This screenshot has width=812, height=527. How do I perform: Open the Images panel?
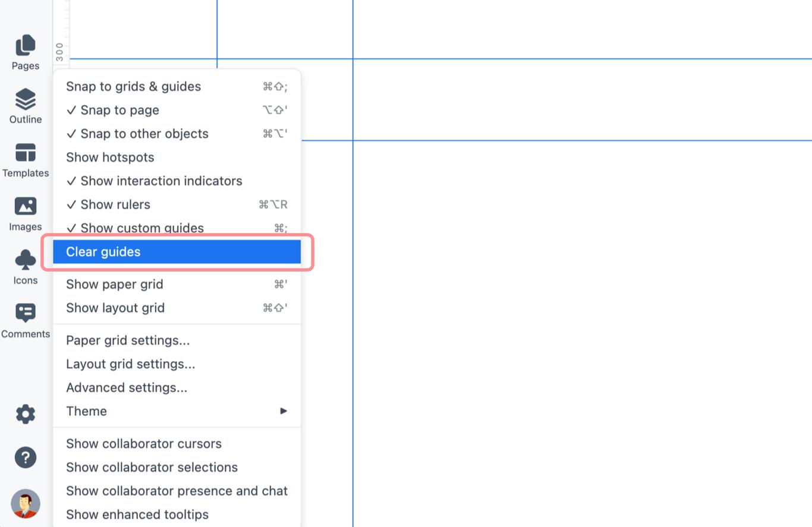pos(25,213)
